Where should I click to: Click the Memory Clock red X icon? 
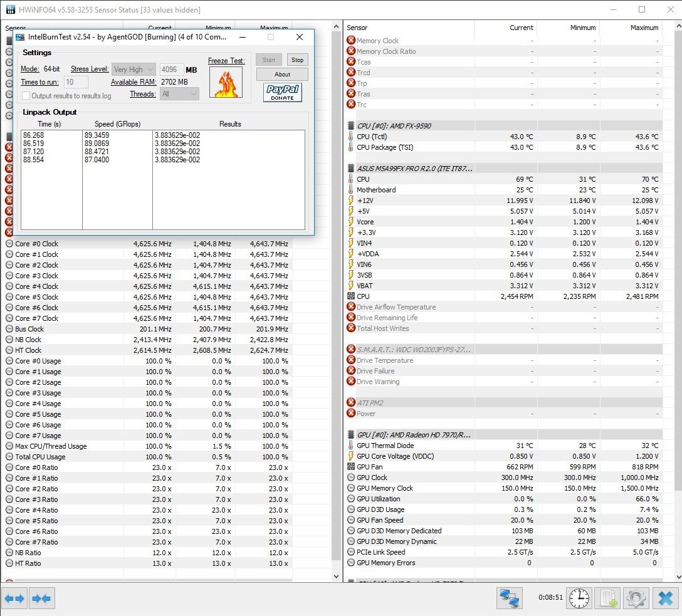pos(350,40)
